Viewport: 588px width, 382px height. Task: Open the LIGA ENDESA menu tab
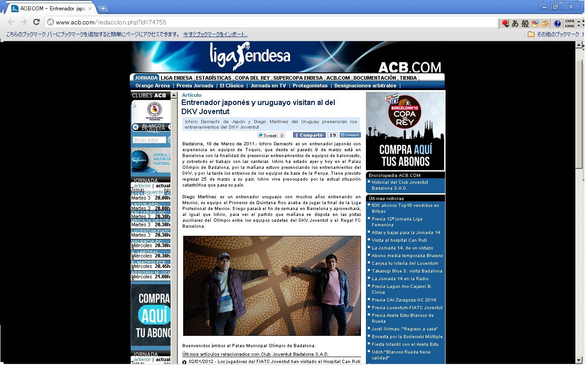176,78
